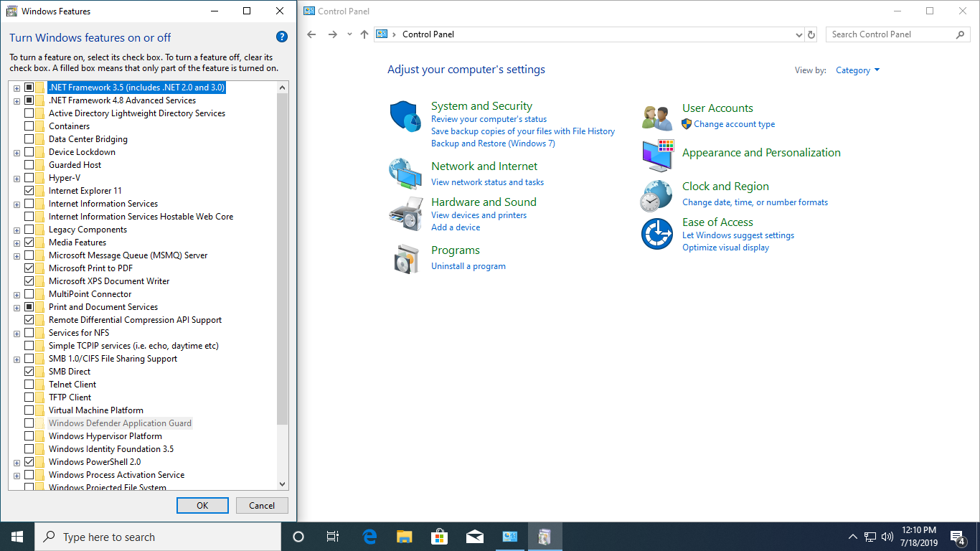Click the Control Panel breadcrumb in the address bar
This screenshot has width=980, height=551.
point(428,34)
